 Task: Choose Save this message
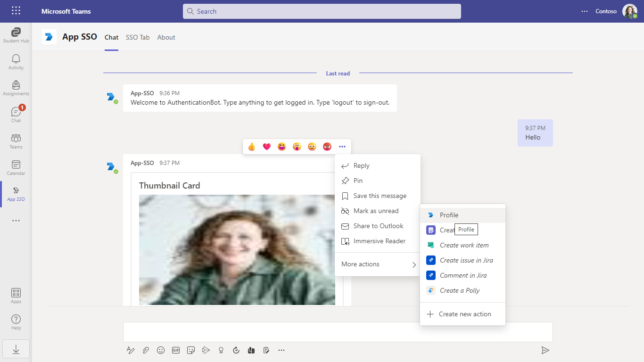click(378, 196)
